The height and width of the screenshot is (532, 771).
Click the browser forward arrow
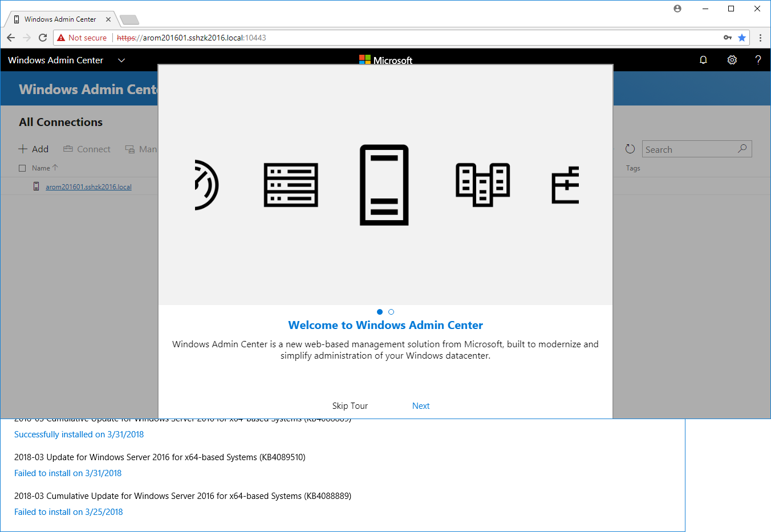pyautogui.click(x=27, y=38)
